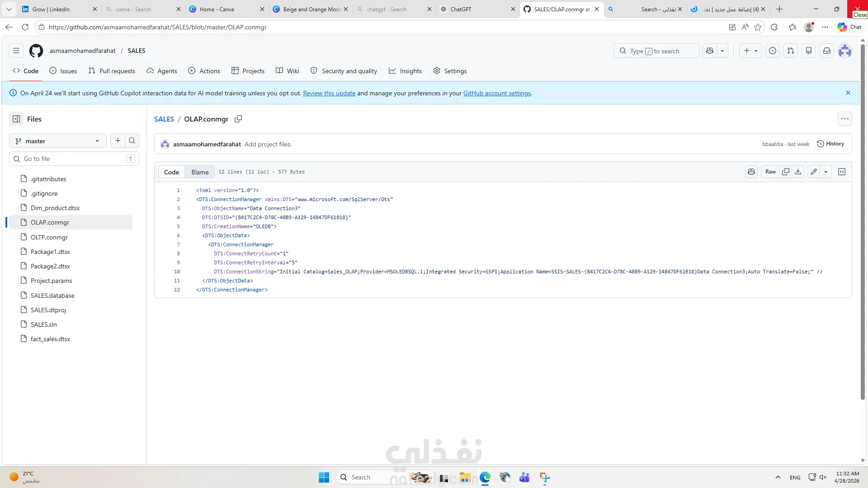
Task: Open the SALES.dtproj file
Action: tap(48, 310)
